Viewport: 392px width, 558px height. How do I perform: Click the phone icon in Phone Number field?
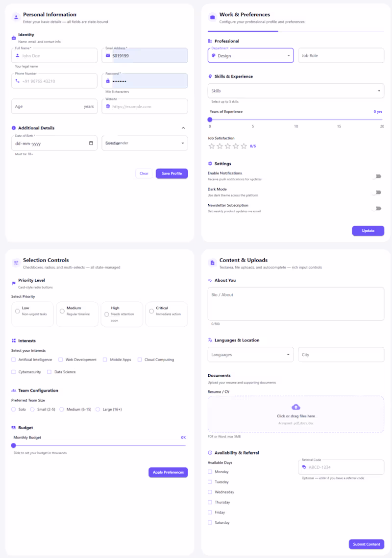click(x=18, y=81)
